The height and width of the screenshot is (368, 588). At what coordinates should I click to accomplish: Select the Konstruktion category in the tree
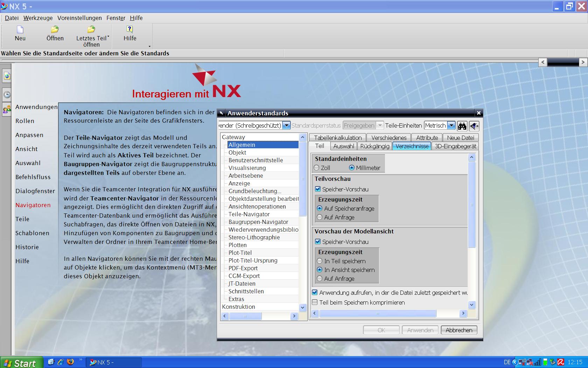238,307
